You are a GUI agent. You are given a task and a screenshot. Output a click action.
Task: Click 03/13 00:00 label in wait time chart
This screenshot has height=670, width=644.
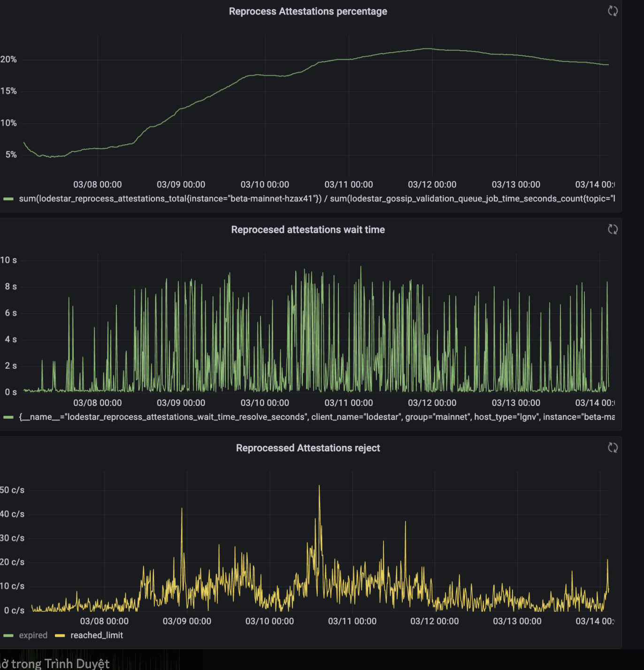tap(516, 403)
